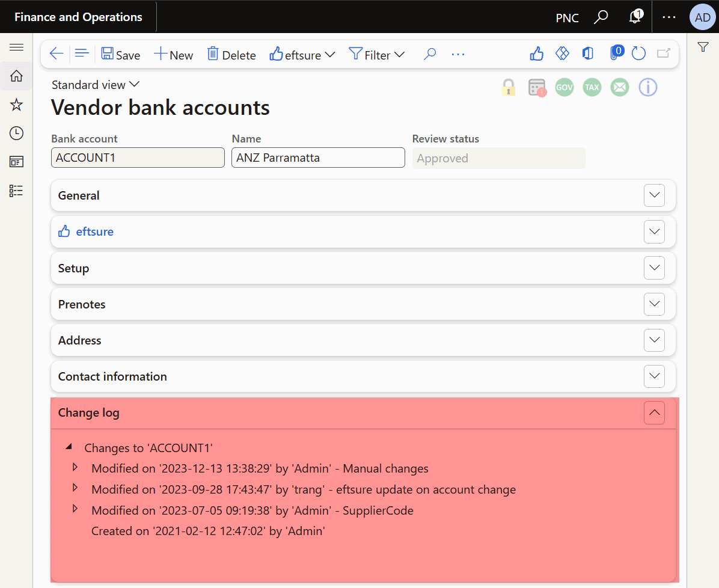Click the green TAX badge icon
719x588 pixels.
pyautogui.click(x=592, y=87)
